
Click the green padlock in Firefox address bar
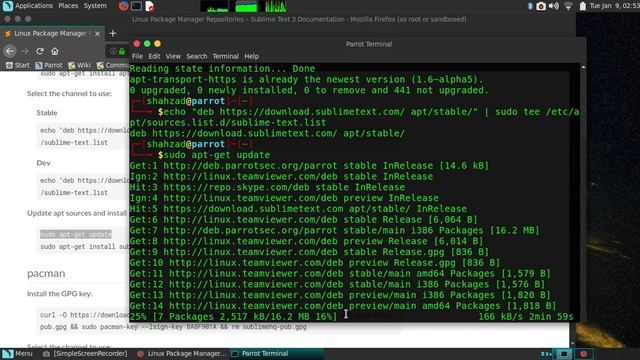tap(122, 51)
